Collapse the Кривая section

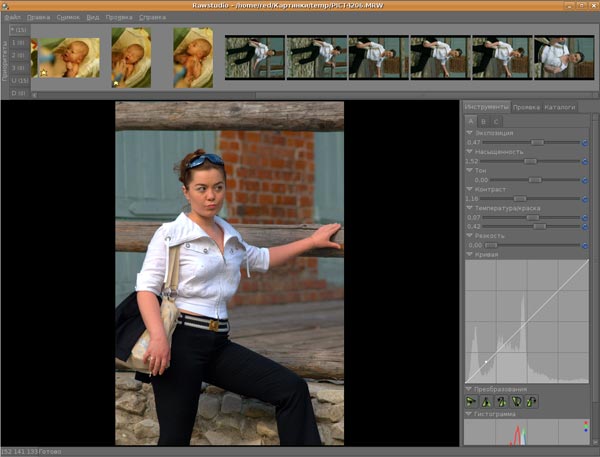click(470, 255)
